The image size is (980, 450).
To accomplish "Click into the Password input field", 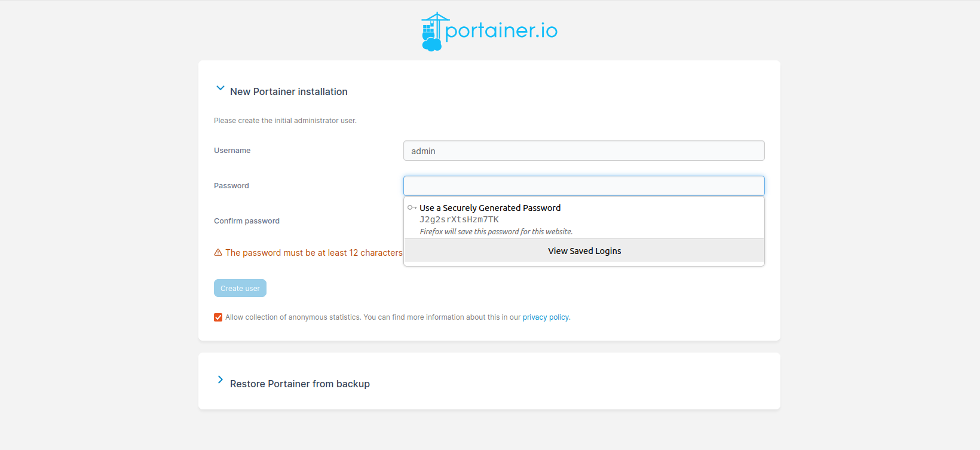I will tap(584, 186).
